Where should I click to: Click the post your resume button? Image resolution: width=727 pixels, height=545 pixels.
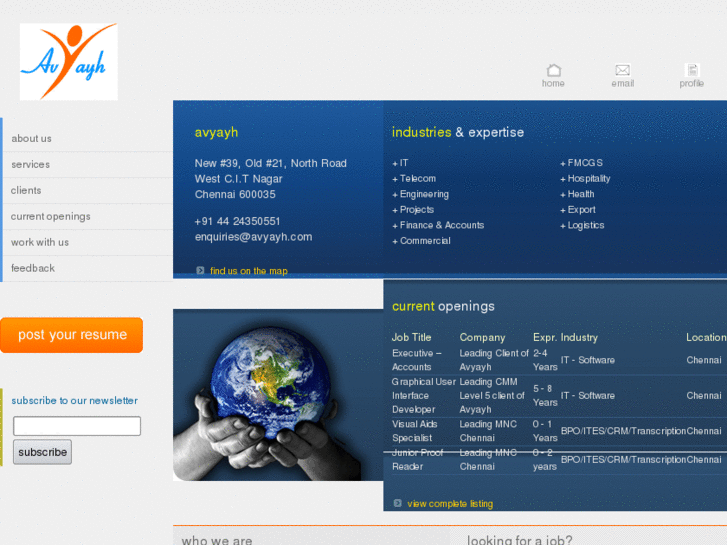coord(71,335)
